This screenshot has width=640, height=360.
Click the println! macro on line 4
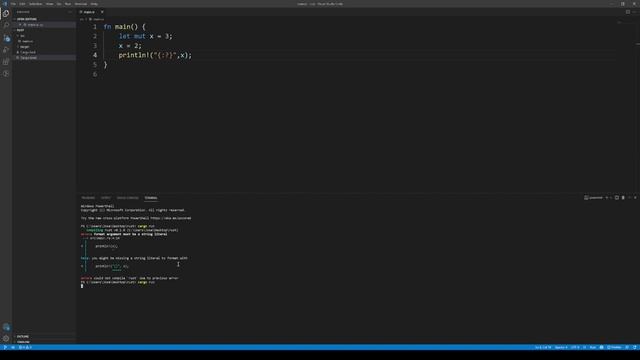(x=134, y=55)
